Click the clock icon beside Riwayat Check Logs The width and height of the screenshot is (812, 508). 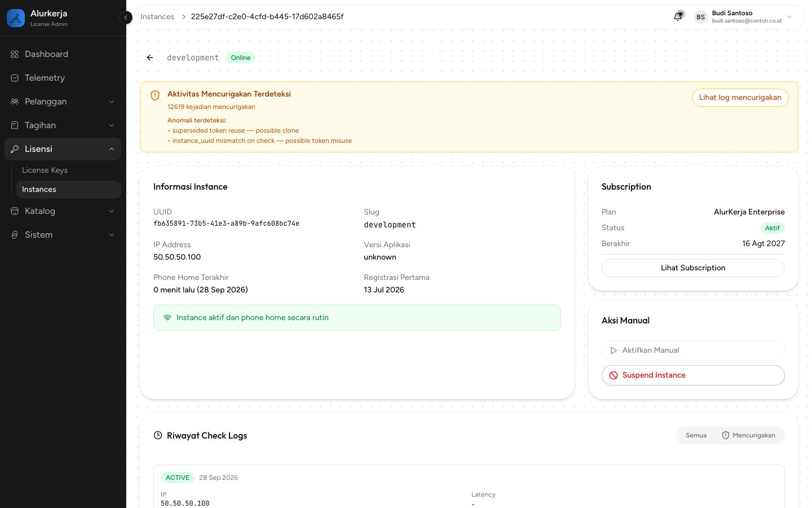click(158, 435)
